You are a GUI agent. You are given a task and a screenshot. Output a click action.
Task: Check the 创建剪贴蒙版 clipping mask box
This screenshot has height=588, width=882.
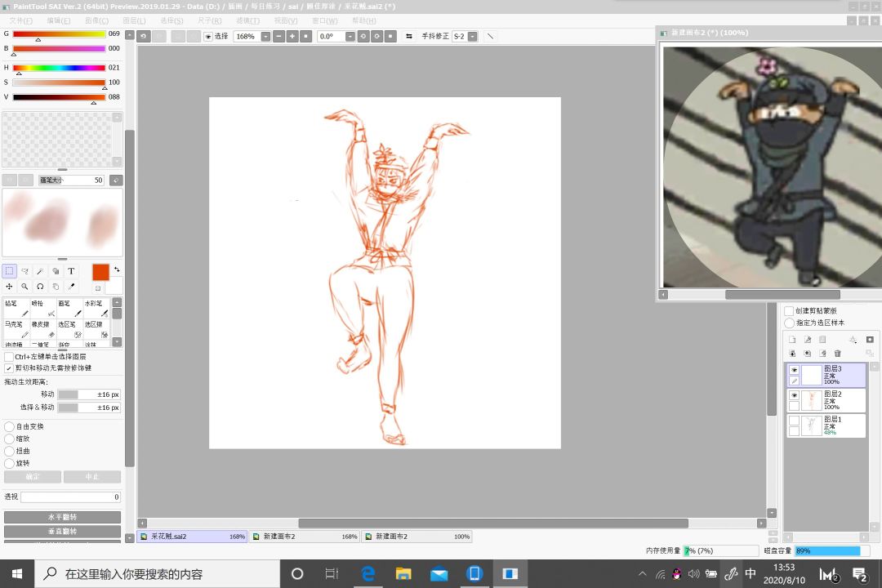[x=789, y=311]
